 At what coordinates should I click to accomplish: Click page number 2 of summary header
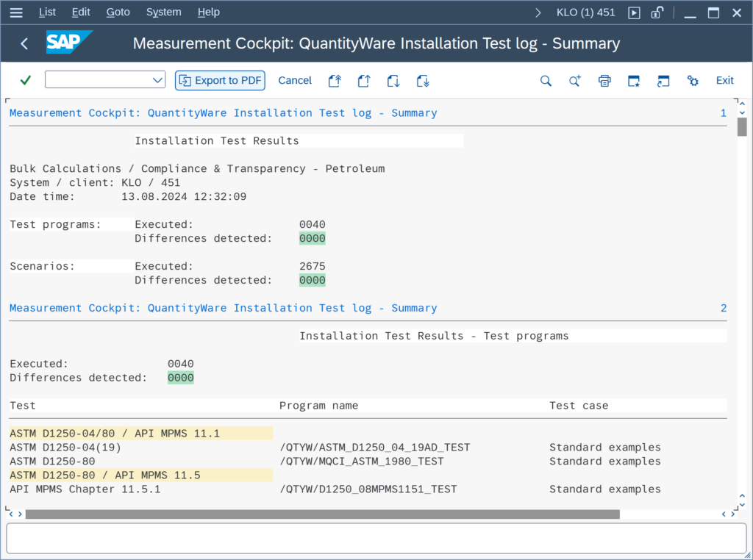pos(724,308)
